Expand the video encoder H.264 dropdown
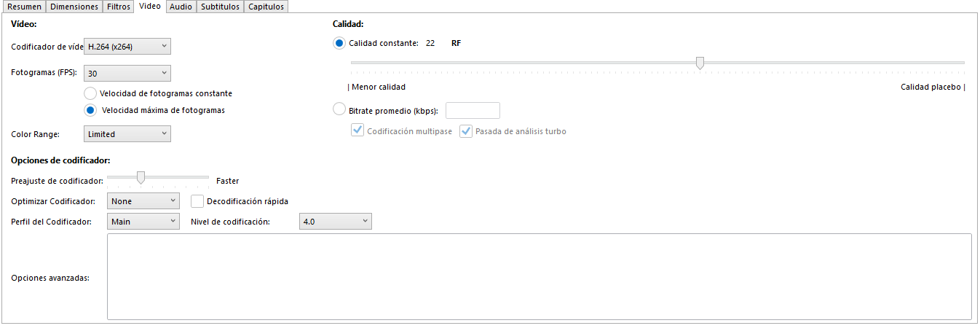Viewport: 980px width, 331px height. pos(127,47)
